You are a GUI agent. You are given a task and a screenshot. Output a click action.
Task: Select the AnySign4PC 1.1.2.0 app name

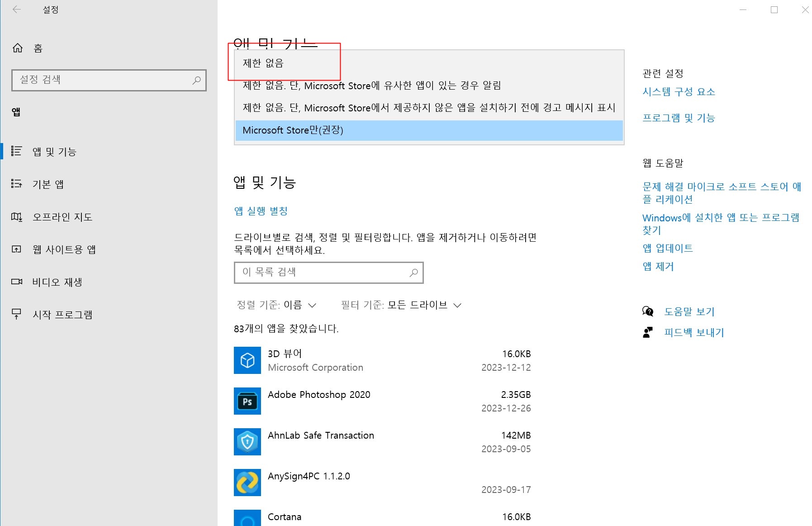(309, 476)
